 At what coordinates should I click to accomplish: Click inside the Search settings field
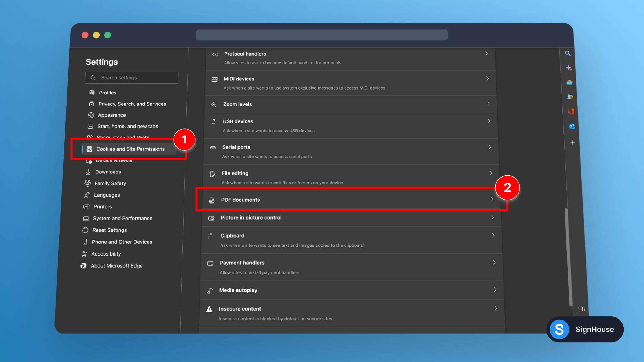[131, 77]
